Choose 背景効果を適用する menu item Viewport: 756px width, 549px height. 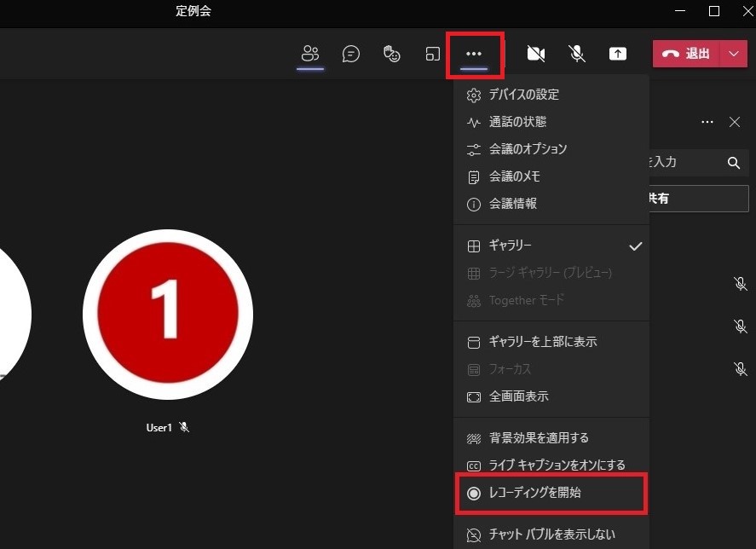551,438
